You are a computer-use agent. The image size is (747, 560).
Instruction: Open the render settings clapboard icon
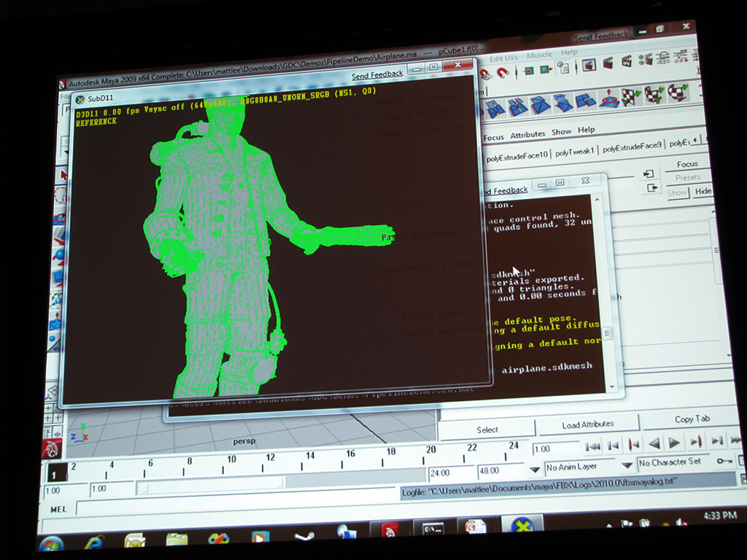click(x=645, y=60)
